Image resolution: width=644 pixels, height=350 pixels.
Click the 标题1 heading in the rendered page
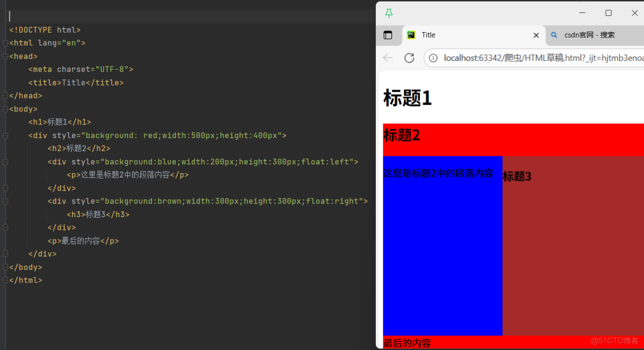coord(407,98)
